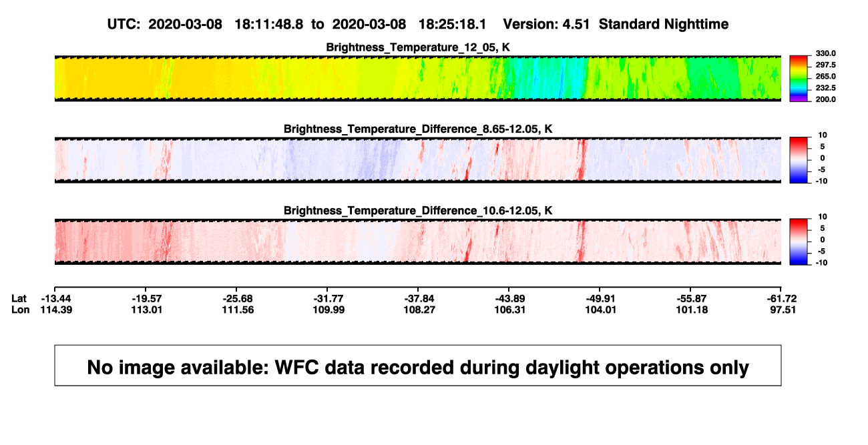Click the '297.5' color bar label

pos(825,65)
